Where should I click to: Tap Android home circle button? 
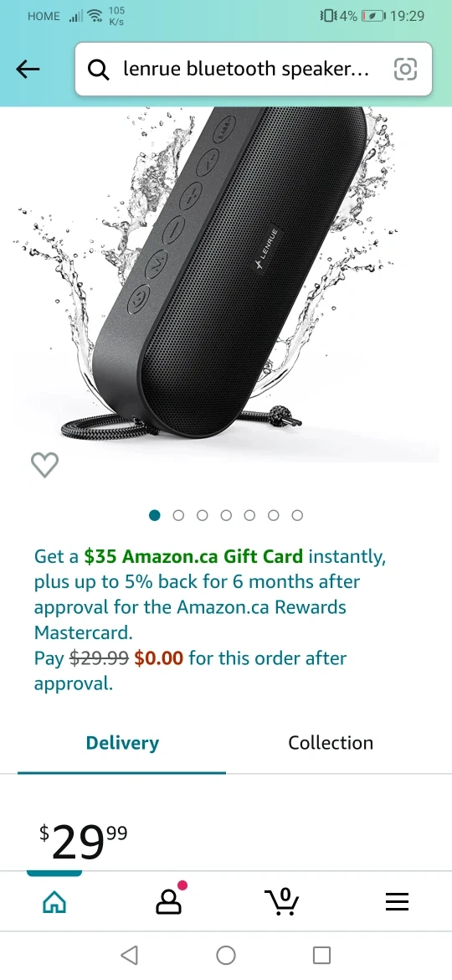[x=226, y=955]
